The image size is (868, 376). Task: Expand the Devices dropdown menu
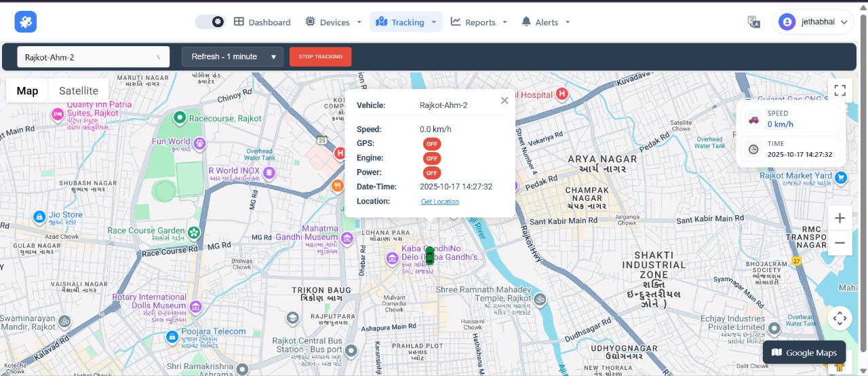tap(334, 22)
